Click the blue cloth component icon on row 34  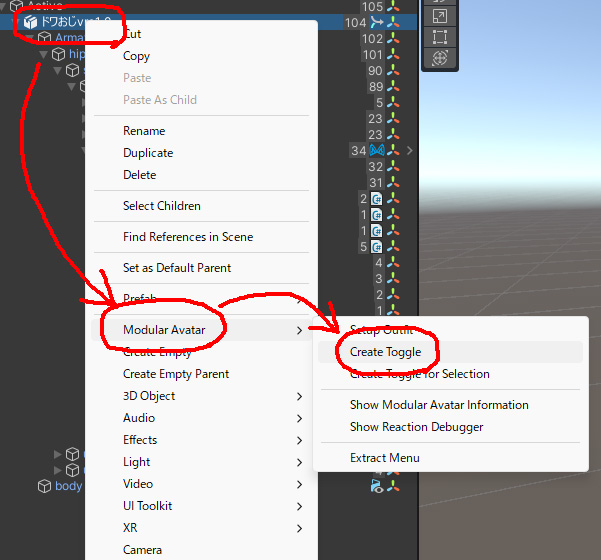click(377, 150)
